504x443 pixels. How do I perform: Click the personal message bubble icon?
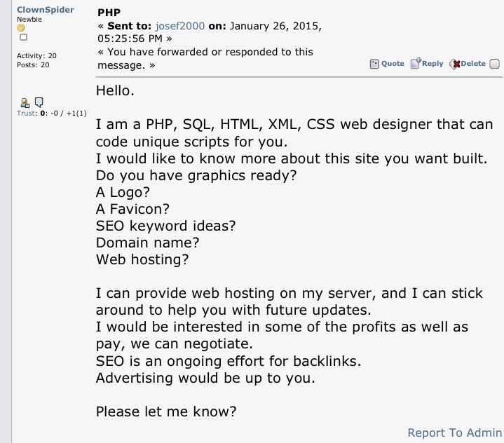pos(39,102)
